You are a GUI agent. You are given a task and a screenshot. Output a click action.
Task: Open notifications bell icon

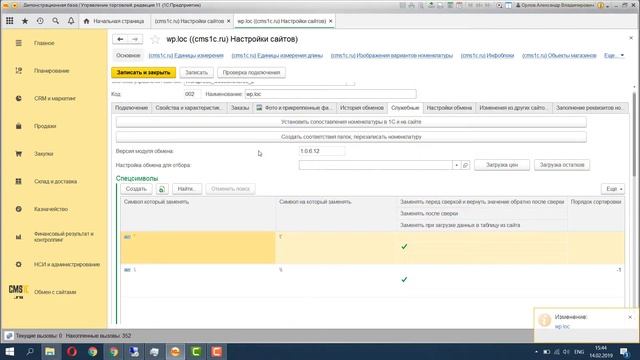tap(71, 21)
